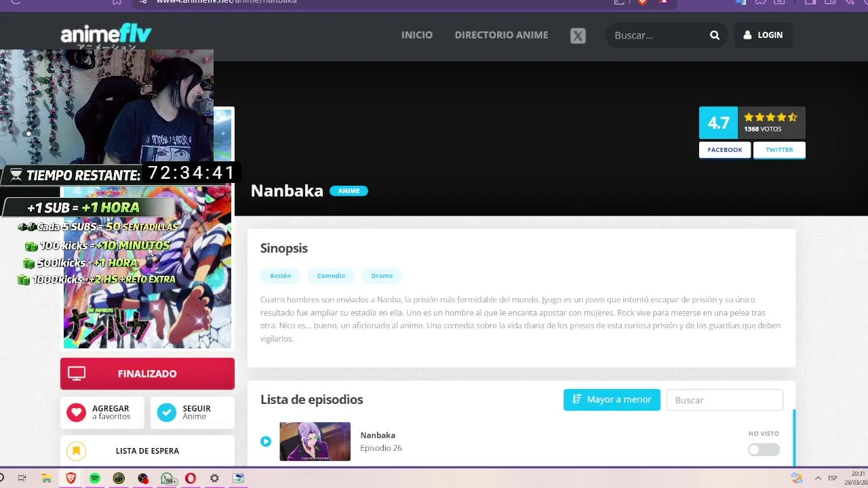The width and height of the screenshot is (868, 488).
Task: Click the Drama genre tag
Action: pos(382,276)
